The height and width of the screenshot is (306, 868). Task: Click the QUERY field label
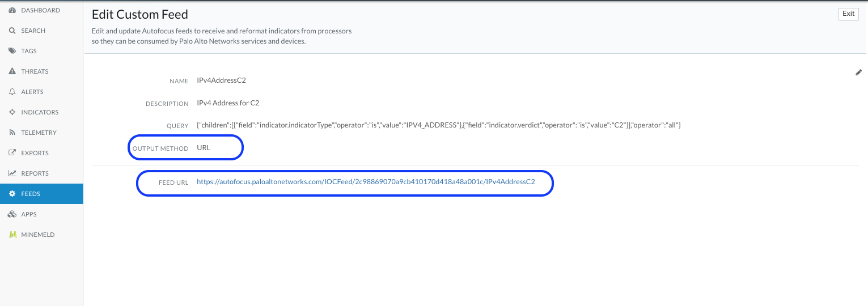[178, 126]
